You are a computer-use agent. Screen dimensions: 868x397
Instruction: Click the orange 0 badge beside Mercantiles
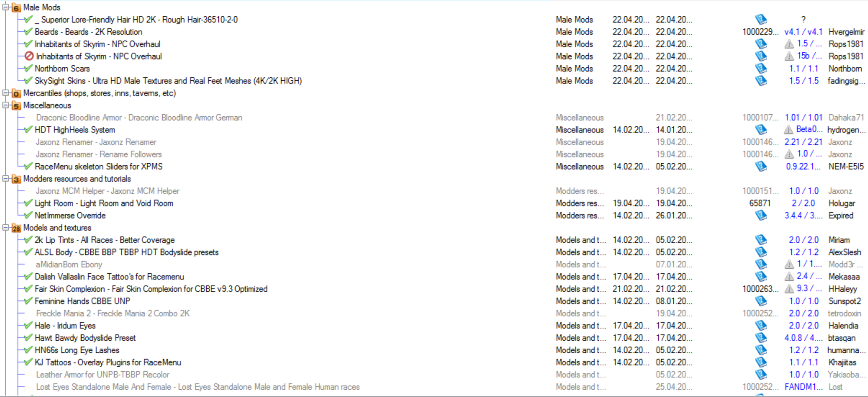point(16,94)
